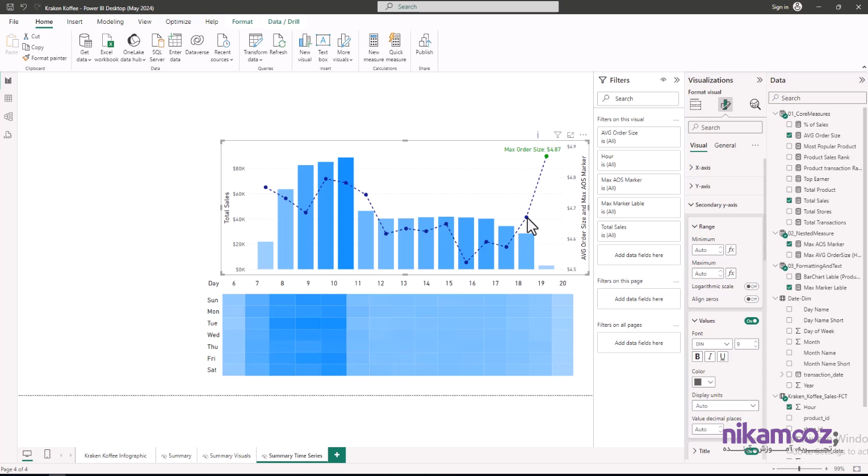
Task: Open More visuals gallery
Action: point(343,48)
